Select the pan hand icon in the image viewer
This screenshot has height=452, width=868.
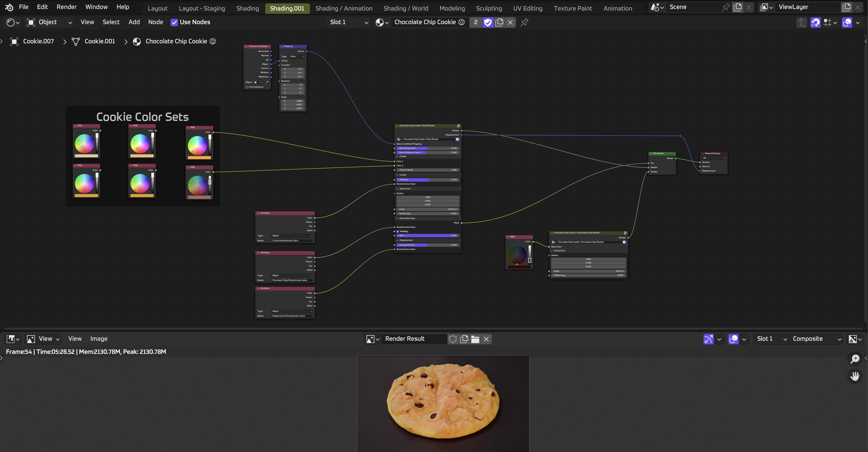click(x=855, y=376)
